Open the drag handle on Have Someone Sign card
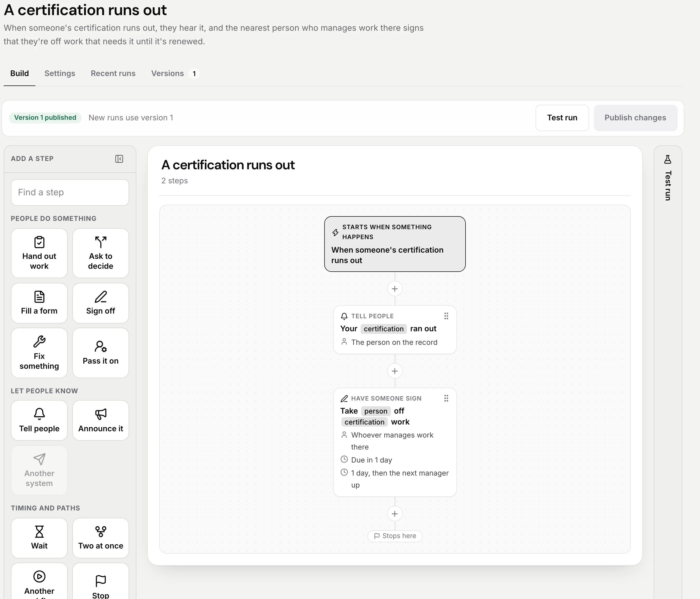This screenshot has width=700, height=599. pyautogui.click(x=446, y=398)
